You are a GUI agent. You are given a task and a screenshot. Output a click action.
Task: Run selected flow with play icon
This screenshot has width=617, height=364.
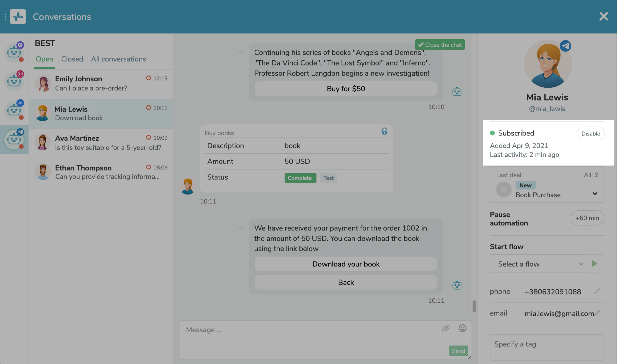tap(594, 264)
